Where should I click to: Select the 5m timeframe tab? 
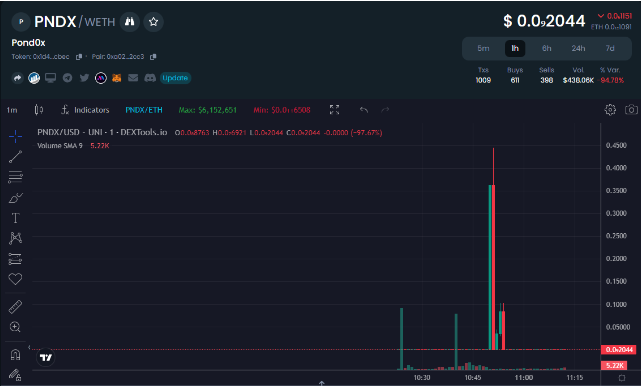(x=483, y=48)
